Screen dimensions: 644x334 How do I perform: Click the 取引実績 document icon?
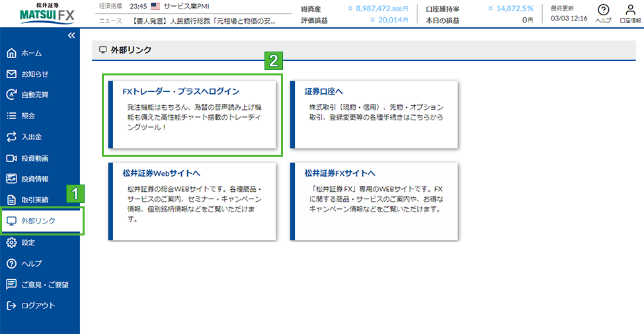[11, 200]
